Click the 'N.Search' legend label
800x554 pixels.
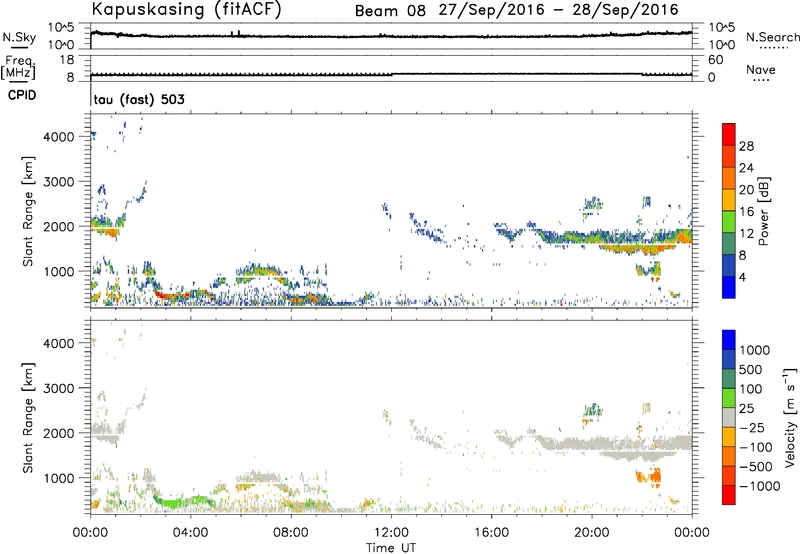tap(773, 37)
